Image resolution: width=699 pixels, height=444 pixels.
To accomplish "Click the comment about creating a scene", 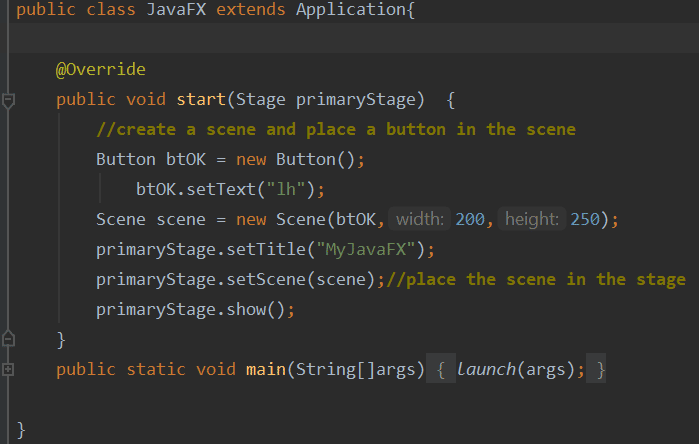I will pyautogui.click(x=336, y=129).
